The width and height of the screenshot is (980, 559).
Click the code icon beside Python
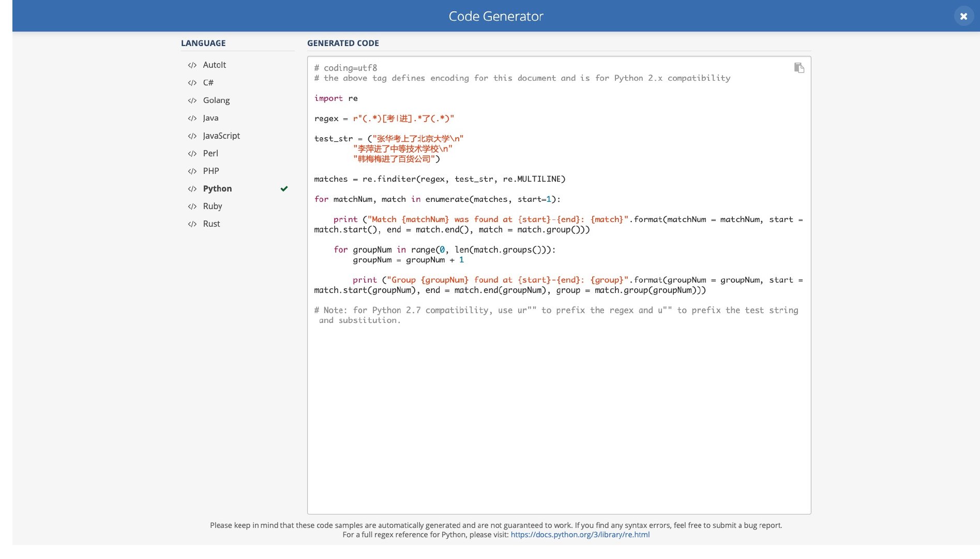192,189
